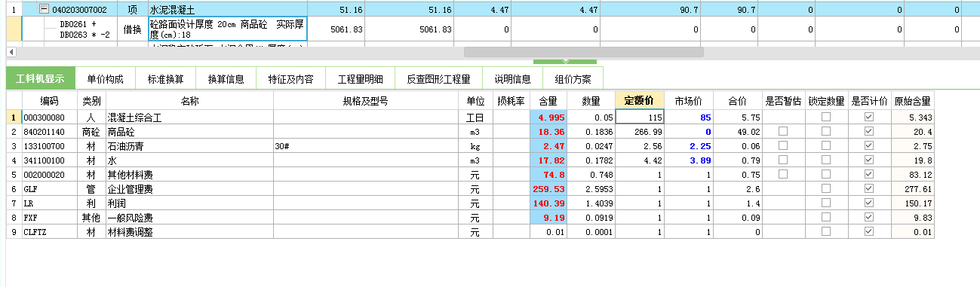The width and height of the screenshot is (980, 287).
Task: Toggle 是否暂估 checkbox for 商品砼 row
Action: click(x=783, y=131)
